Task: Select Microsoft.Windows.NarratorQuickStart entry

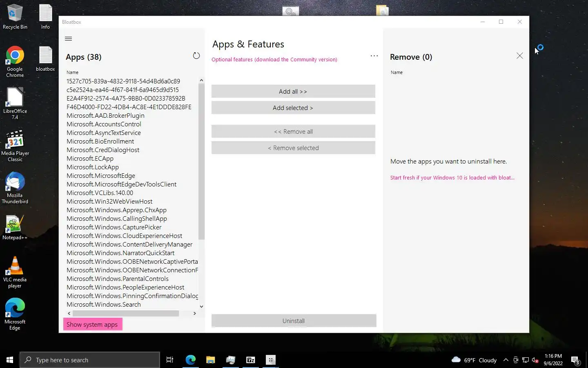Action: tap(120, 253)
